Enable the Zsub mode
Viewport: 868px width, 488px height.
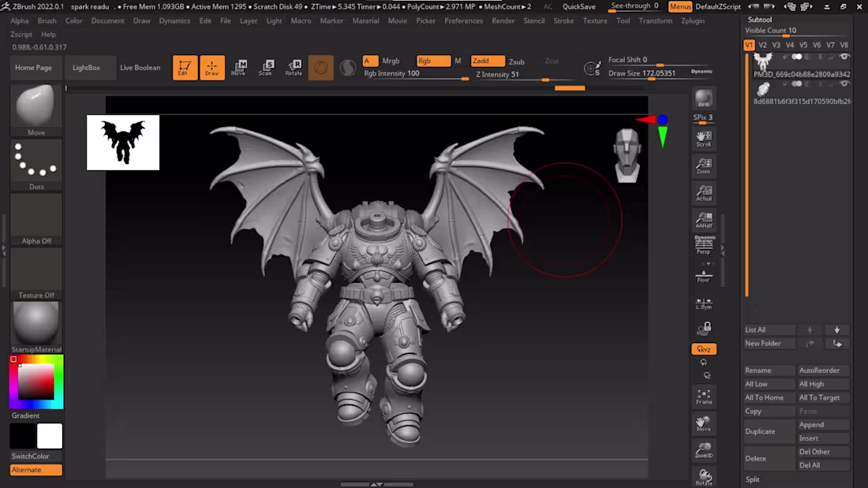[x=517, y=61]
